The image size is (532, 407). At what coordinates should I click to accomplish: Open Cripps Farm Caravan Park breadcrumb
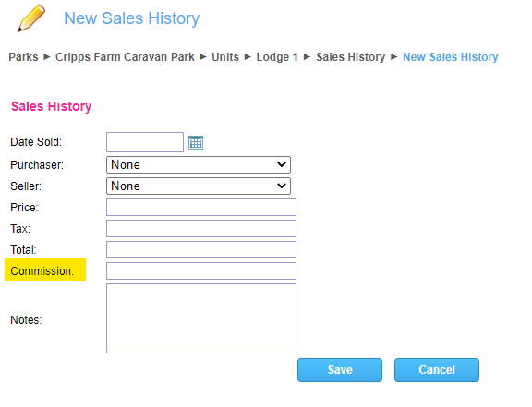(125, 57)
